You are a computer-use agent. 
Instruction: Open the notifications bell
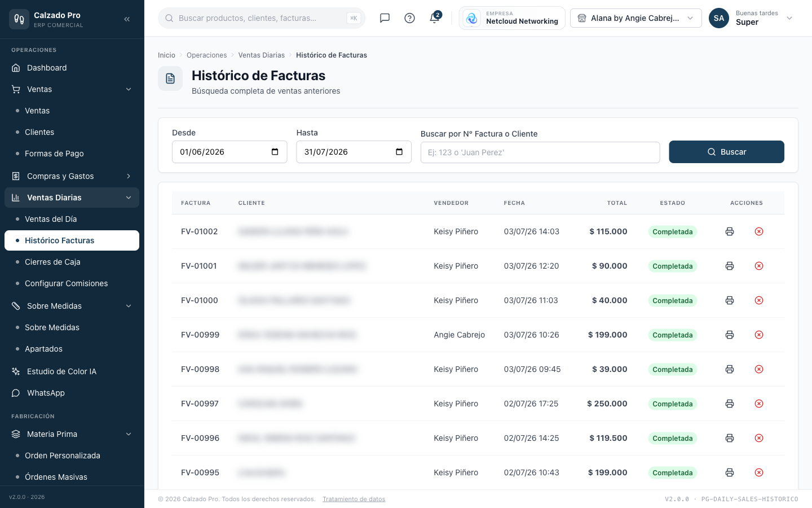click(434, 18)
